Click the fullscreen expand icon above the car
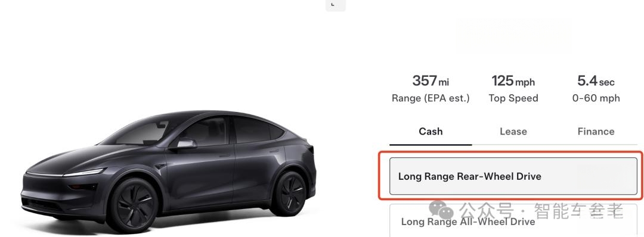Screen dimensions: 644x237 pyautogui.click(x=335, y=5)
